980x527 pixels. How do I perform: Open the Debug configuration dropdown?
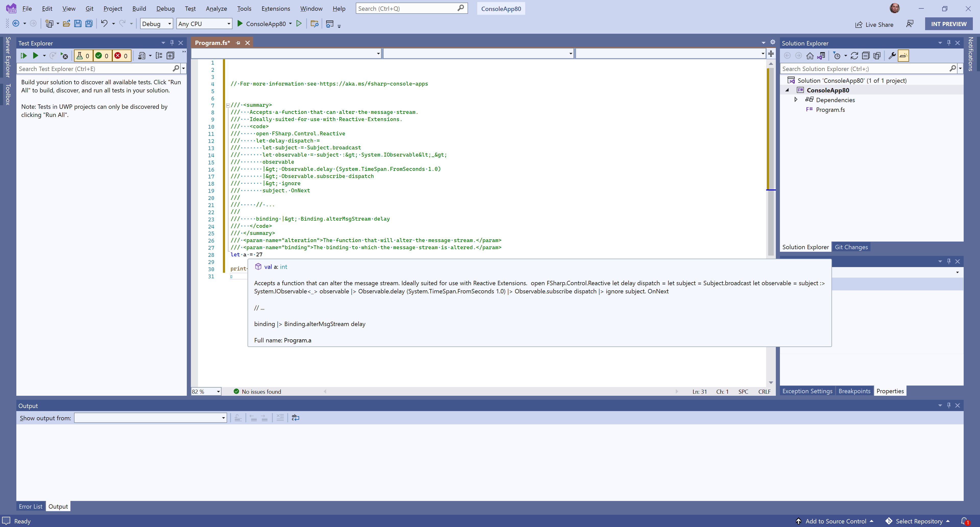pyautogui.click(x=156, y=23)
